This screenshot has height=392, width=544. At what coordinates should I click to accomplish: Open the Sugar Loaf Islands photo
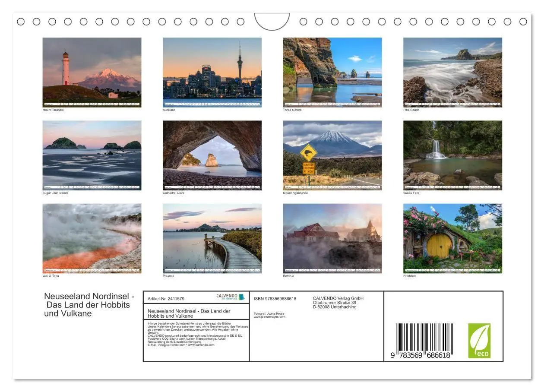[92, 155]
